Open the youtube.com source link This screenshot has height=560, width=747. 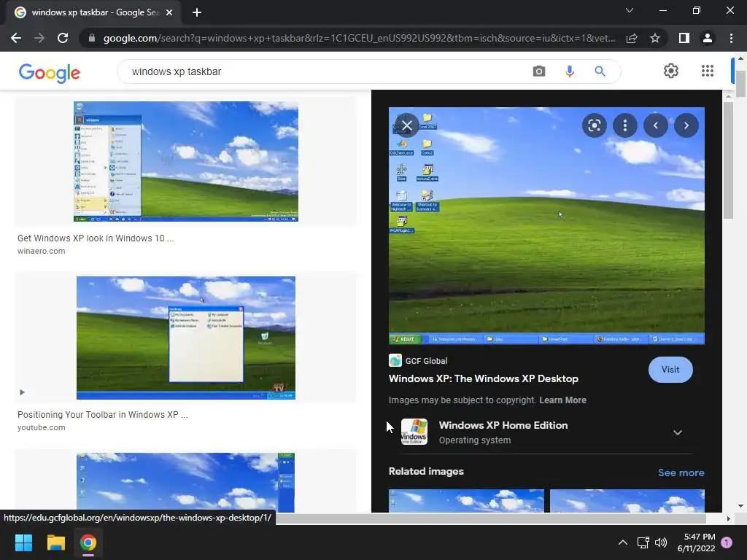(42, 427)
